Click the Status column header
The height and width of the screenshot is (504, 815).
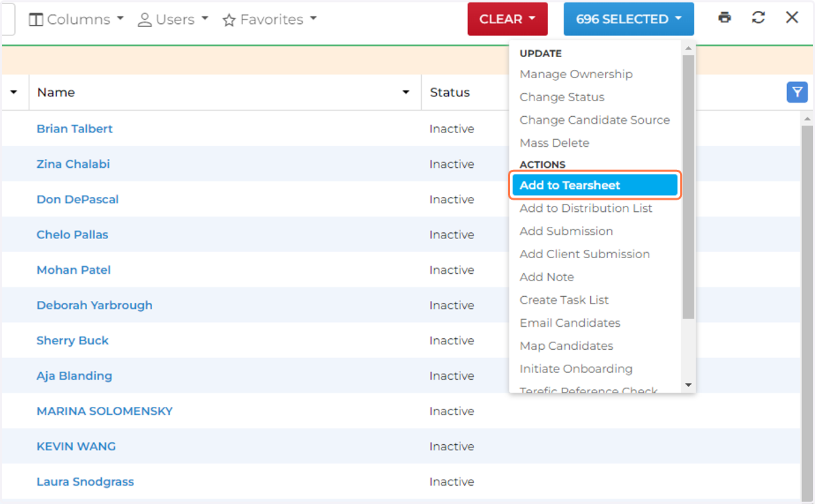(450, 92)
